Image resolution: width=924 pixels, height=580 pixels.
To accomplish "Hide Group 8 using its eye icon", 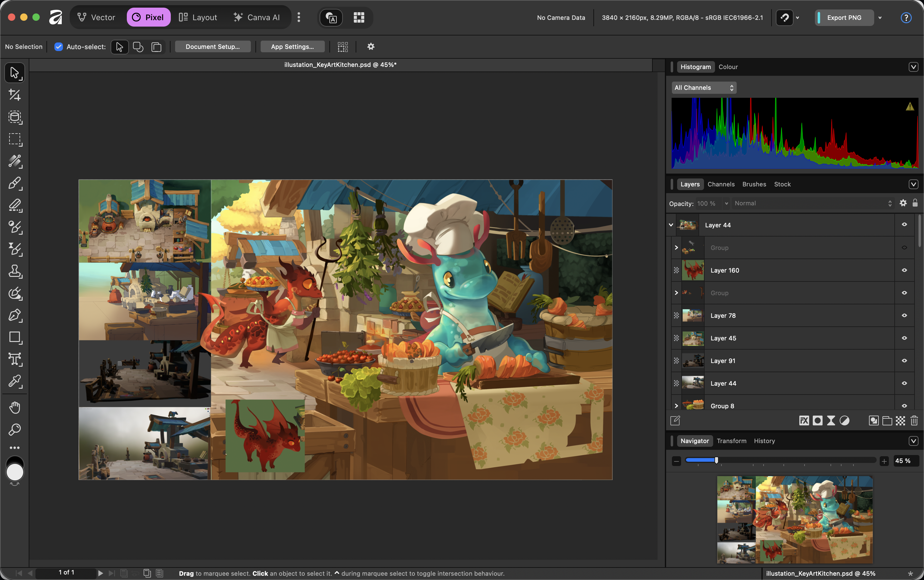I will pos(904,406).
